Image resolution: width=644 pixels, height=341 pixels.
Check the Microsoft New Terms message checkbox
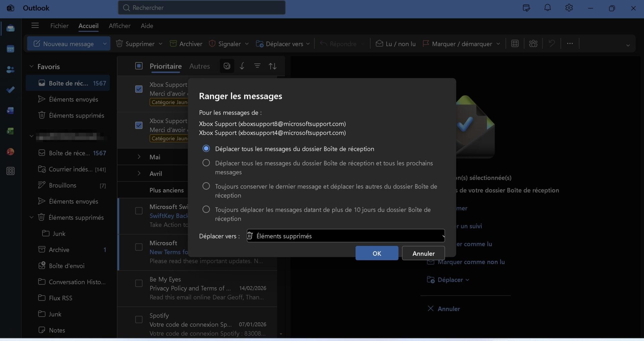[x=139, y=247]
